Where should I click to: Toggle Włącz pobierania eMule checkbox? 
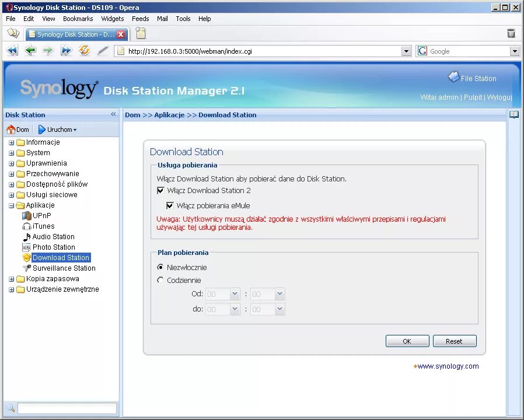[170, 205]
